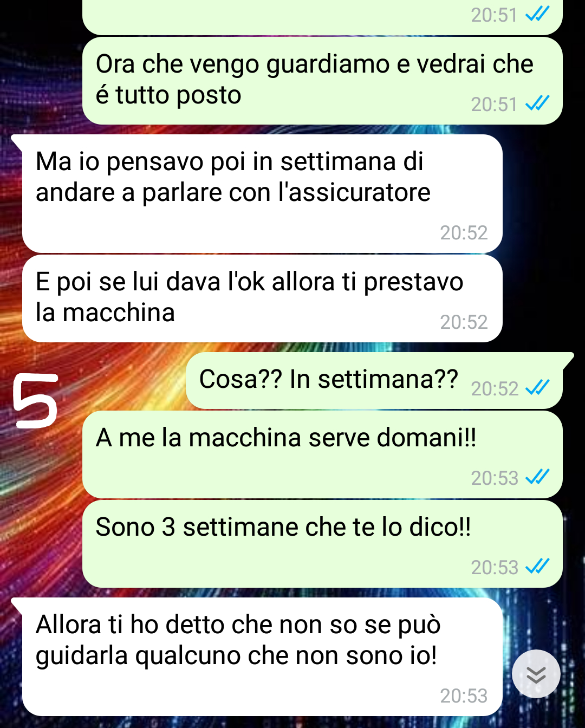Tap the partially visible top message bubble

point(322,16)
